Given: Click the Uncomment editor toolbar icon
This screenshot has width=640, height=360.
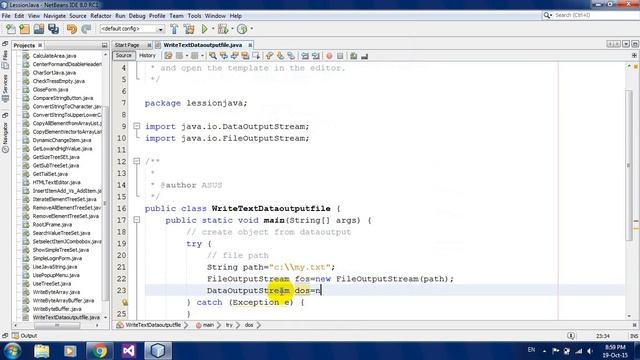Looking at the screenshot, I should pyautogui.click(x=364, y=56).
